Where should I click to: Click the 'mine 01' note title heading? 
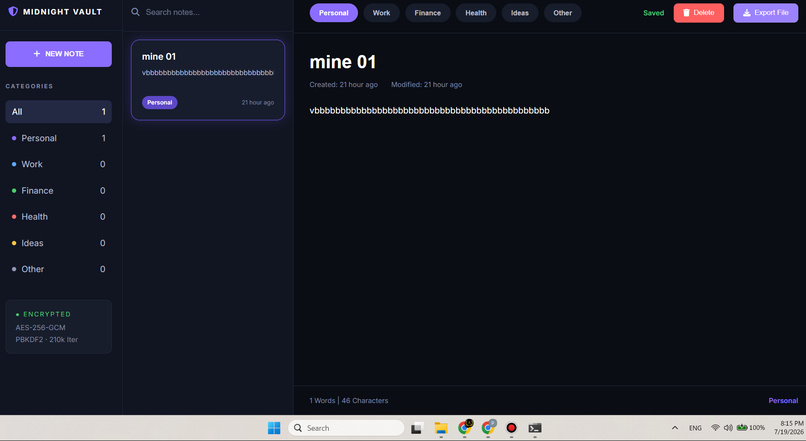click(343, 62)
